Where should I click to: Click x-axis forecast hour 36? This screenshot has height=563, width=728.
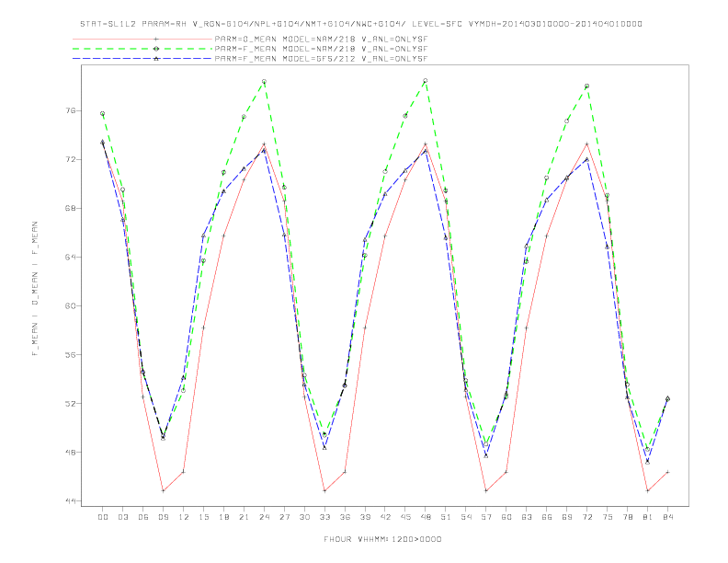[x=345, y=517]
